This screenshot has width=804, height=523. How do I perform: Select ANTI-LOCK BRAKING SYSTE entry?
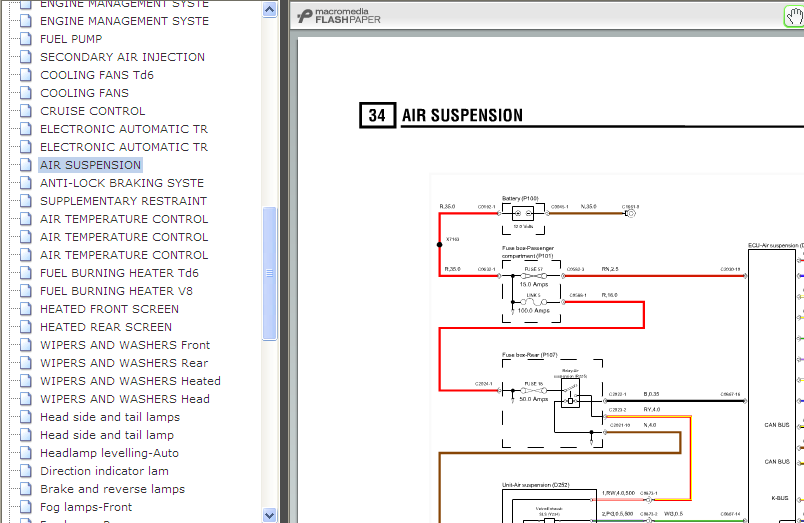[x=122, y=183]
